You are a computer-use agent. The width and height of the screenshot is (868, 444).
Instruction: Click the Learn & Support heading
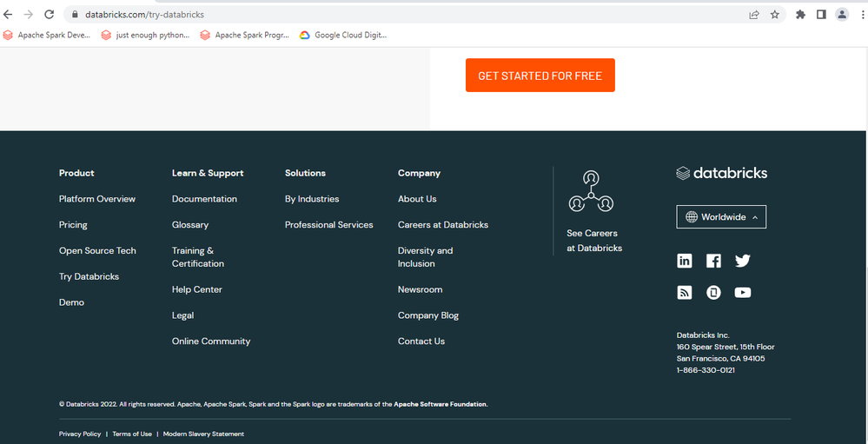point(208,173)
